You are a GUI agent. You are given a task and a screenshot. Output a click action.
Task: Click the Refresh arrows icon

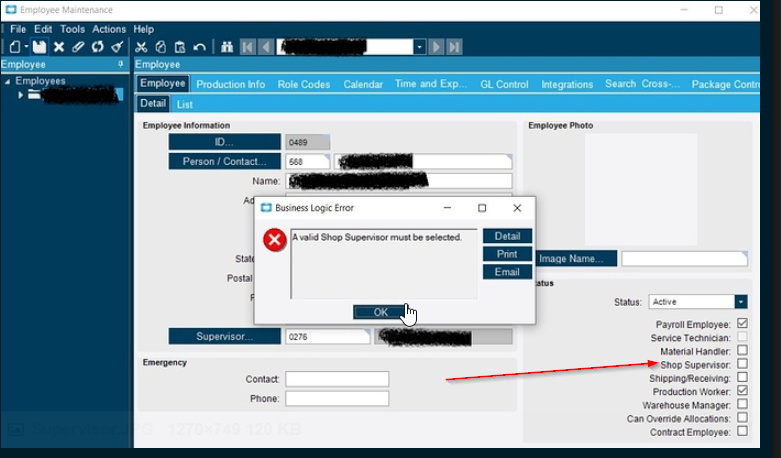click(x=98, y=47)
